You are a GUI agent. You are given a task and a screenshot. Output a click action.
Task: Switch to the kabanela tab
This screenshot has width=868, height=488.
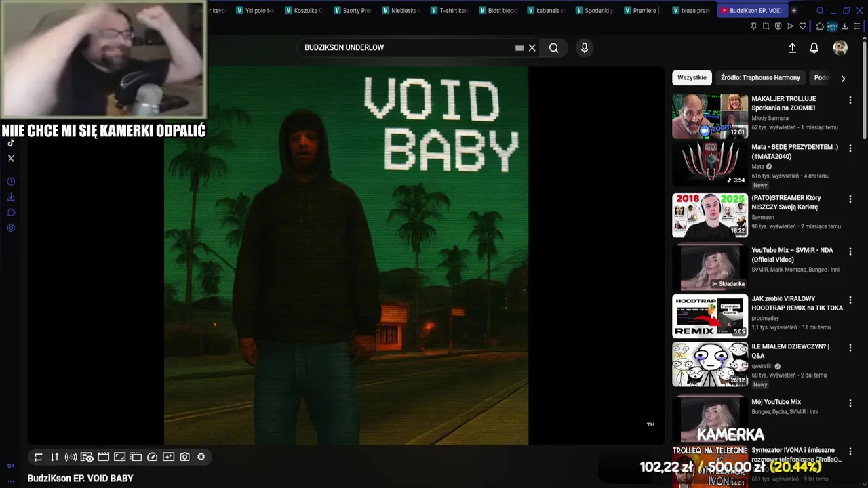pos(546,11)
